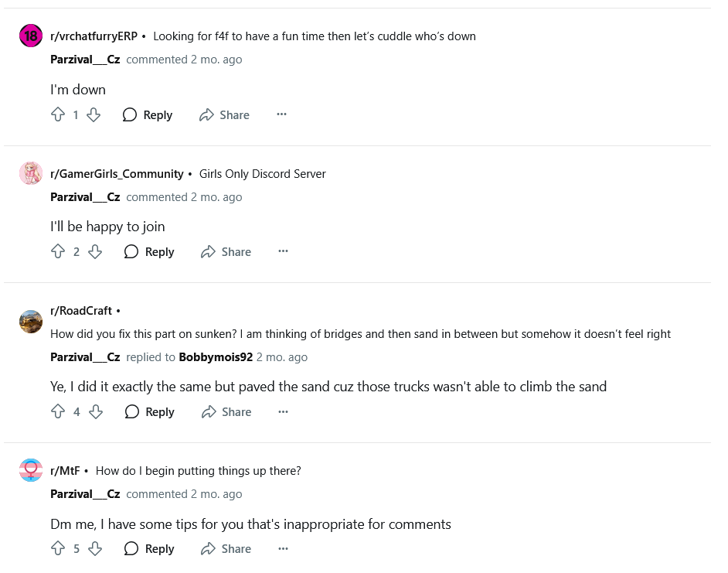
Task: Open more options for "I'm down" comment
Action: point(281,114)
